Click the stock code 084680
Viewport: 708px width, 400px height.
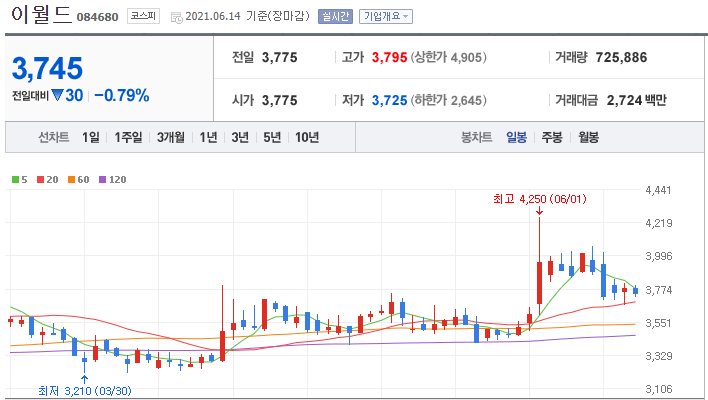(x=98, y=18)
